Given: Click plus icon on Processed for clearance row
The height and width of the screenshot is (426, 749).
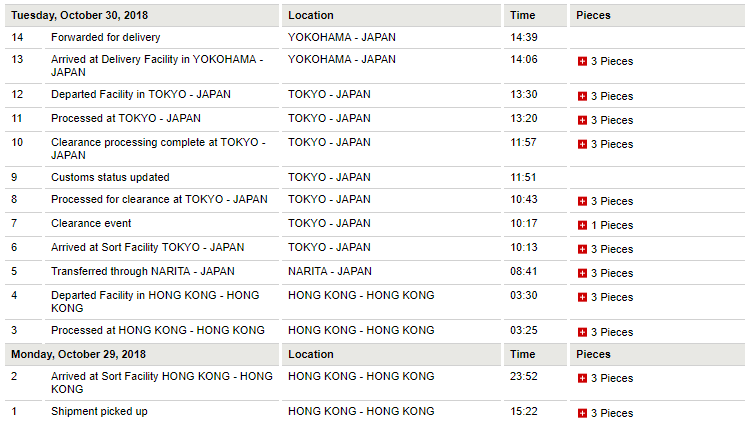Looking at the screenshot, I should pos(583,201).
